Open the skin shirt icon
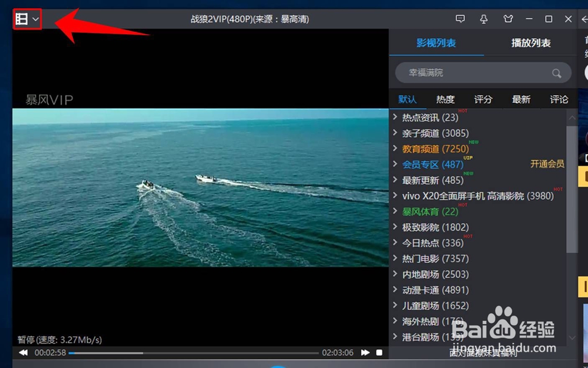The height and width of the screenshot is (368, 588). [508, 19]
